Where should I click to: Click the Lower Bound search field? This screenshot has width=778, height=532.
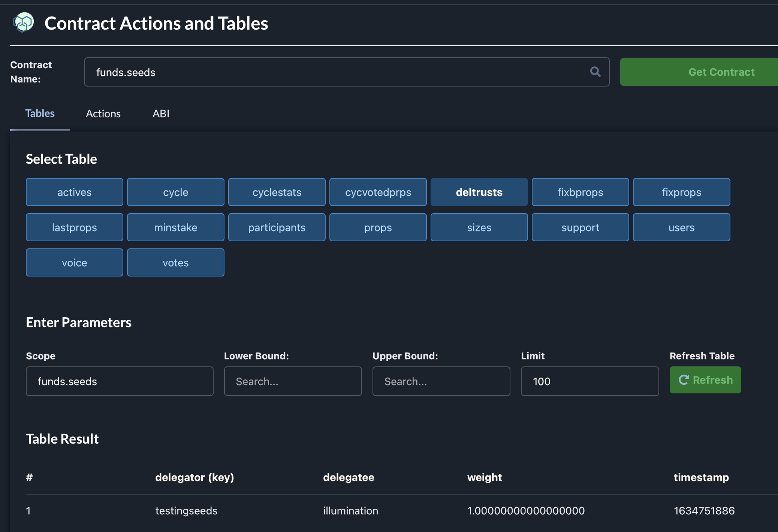click(x=293, y=381)
